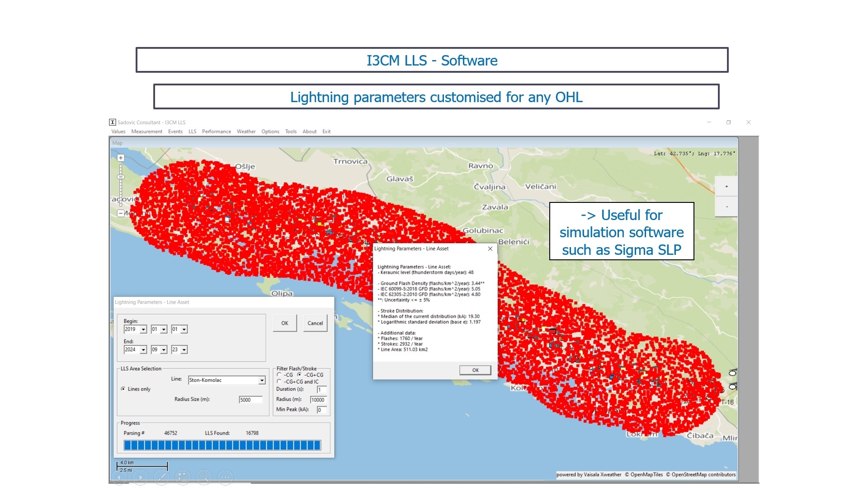Select the -CG+CG and IC radio button
The height and width of the screenshot is (488, 868).
(279, 381)
